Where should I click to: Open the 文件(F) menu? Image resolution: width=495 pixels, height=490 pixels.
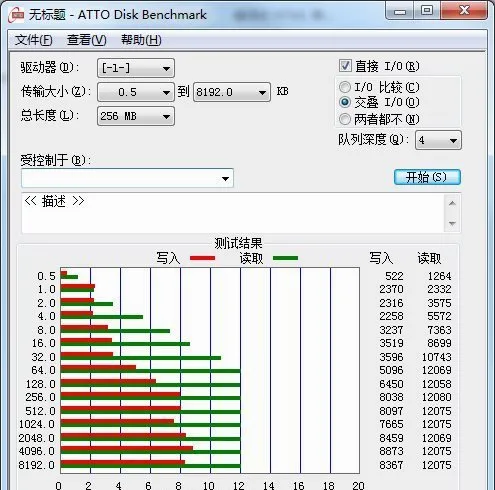coord(33,40)
